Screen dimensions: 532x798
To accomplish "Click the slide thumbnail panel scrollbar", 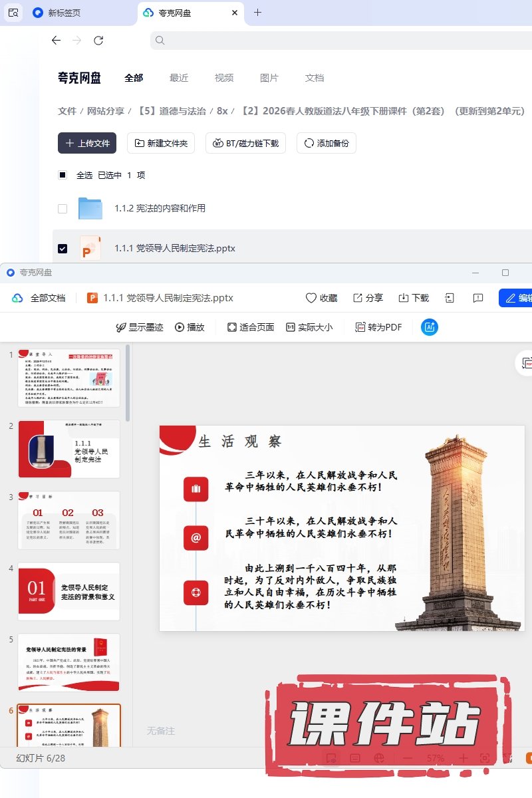I will 128,386.
